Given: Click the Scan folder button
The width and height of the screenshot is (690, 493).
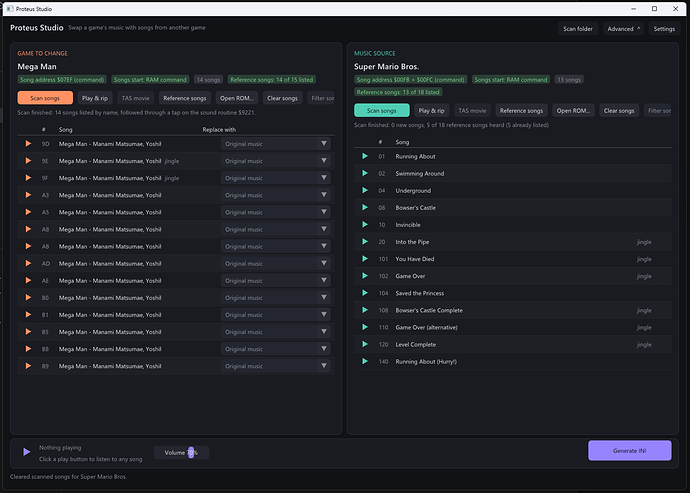Looking at the screenshot, I should coord(578,29).
